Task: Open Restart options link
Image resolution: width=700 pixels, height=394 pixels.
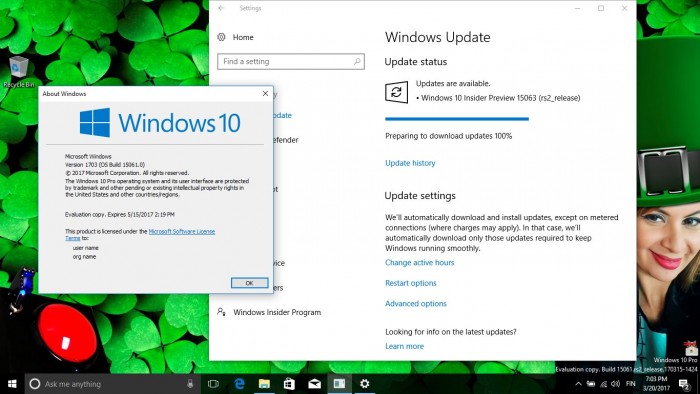Action: (x=411, y=283)
